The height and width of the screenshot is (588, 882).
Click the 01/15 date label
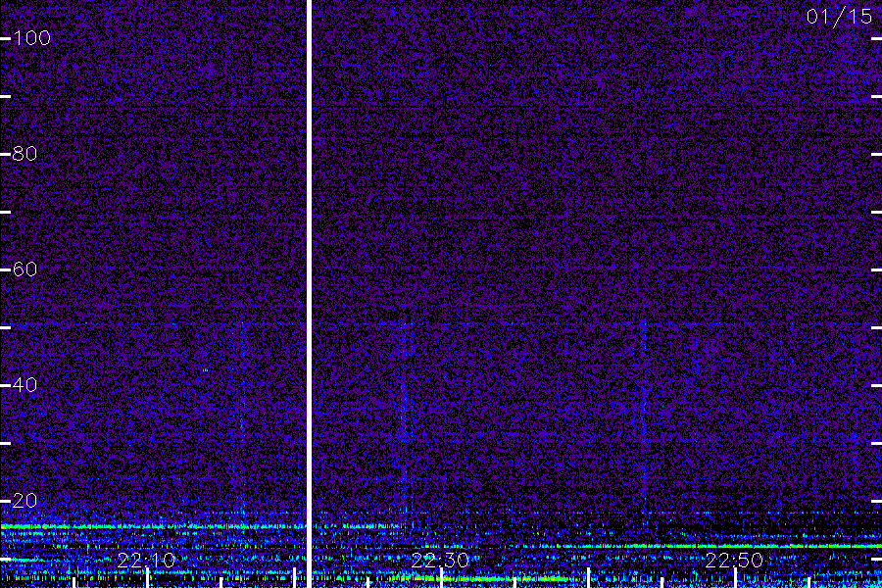coord(839,17)
